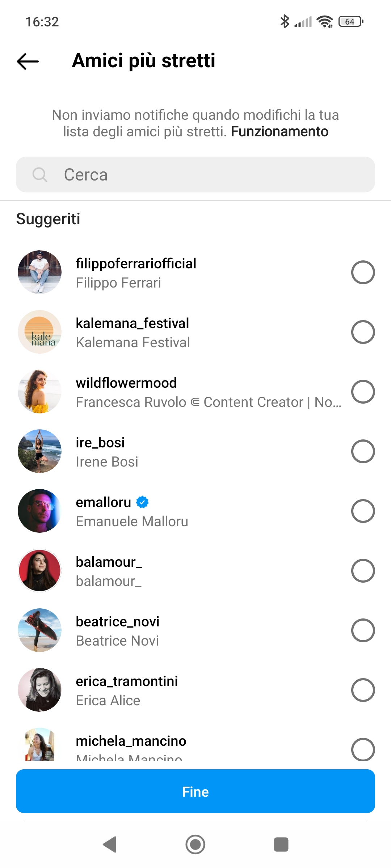Tap beatrice_novi's profile thumbnail

(40, 630)
